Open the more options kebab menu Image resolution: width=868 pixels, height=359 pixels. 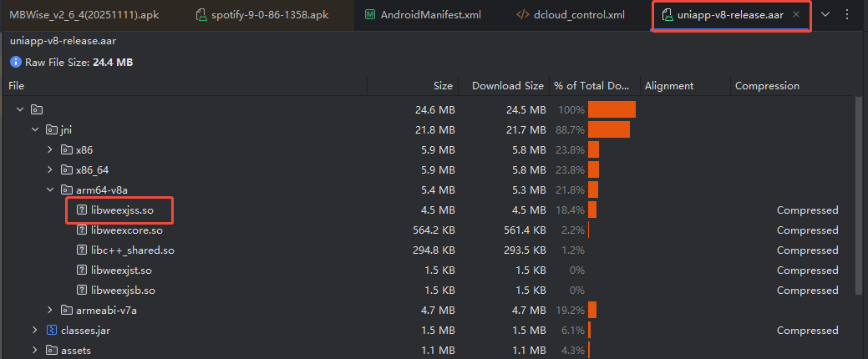[848, 15]
